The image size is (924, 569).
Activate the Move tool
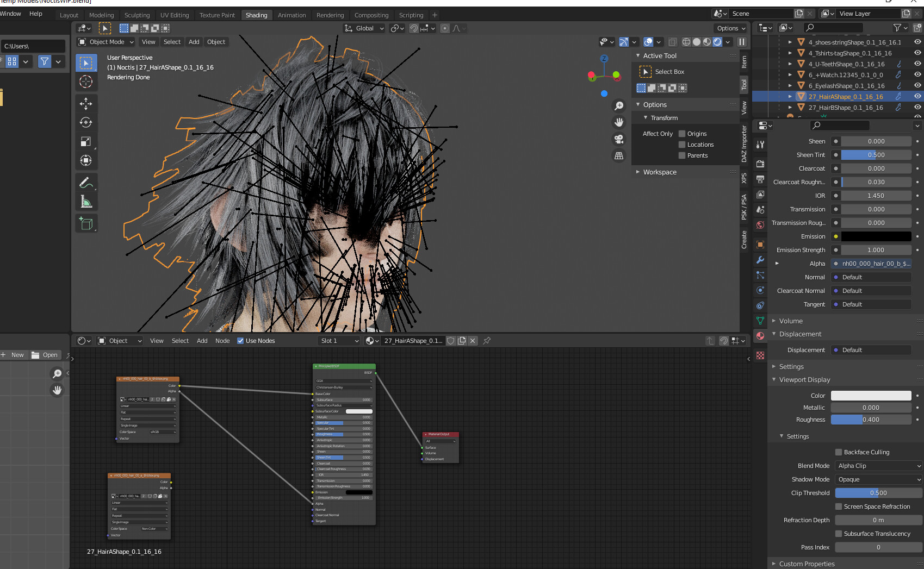(86, 103)
